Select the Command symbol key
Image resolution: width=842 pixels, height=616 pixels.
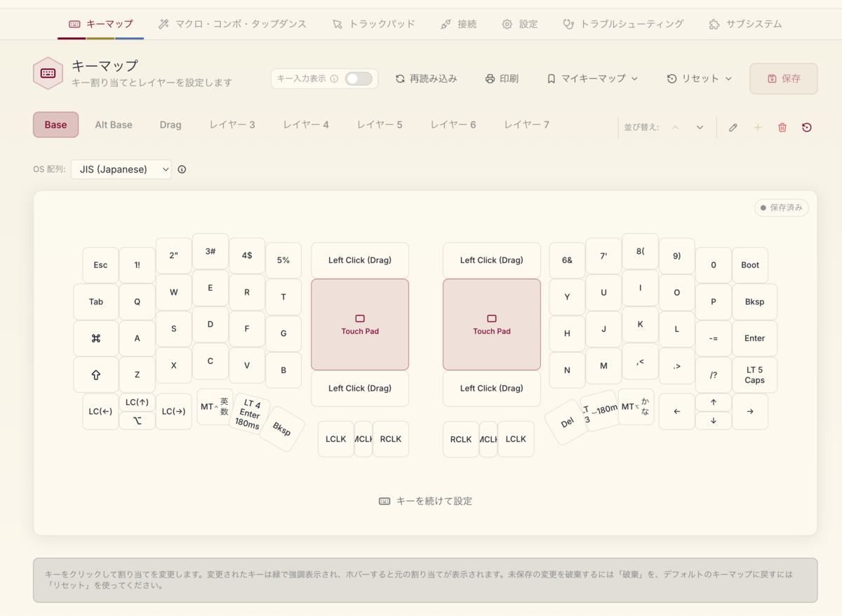[x=96, y=338]
